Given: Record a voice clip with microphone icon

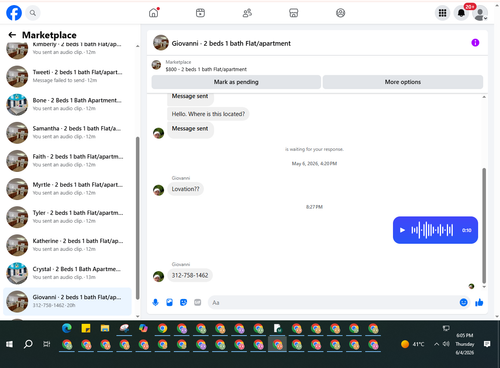Looking at the screenshot, I should (155, 302).
